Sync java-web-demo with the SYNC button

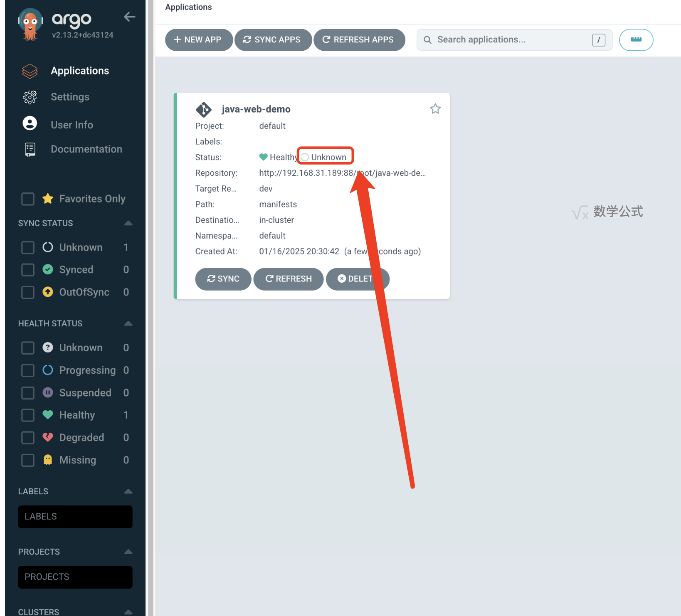(223, 279)
